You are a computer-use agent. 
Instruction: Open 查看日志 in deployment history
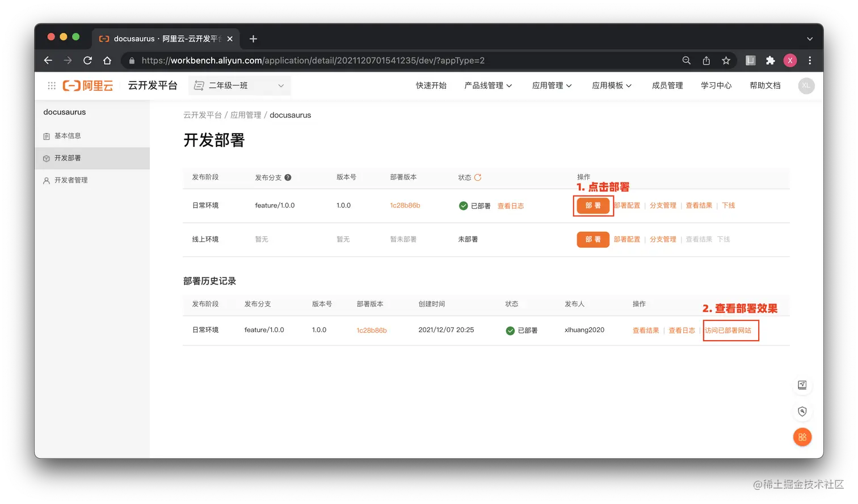coord(682,330)
